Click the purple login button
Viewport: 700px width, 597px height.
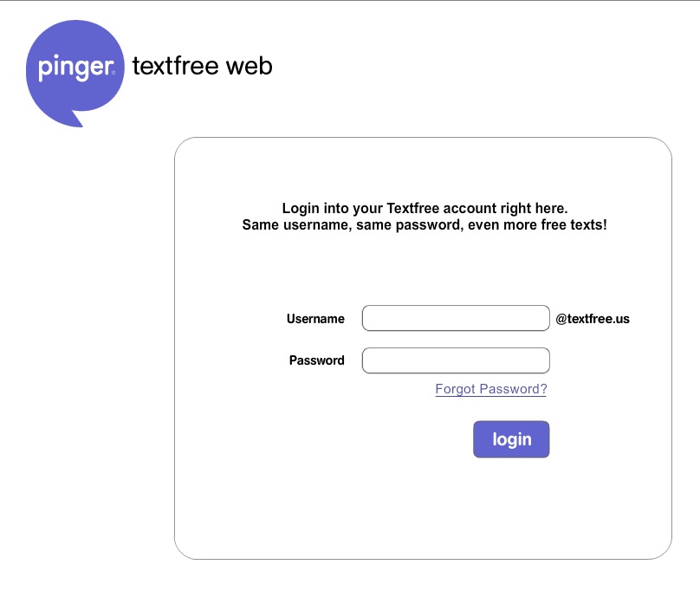click(x=511, y=439)
